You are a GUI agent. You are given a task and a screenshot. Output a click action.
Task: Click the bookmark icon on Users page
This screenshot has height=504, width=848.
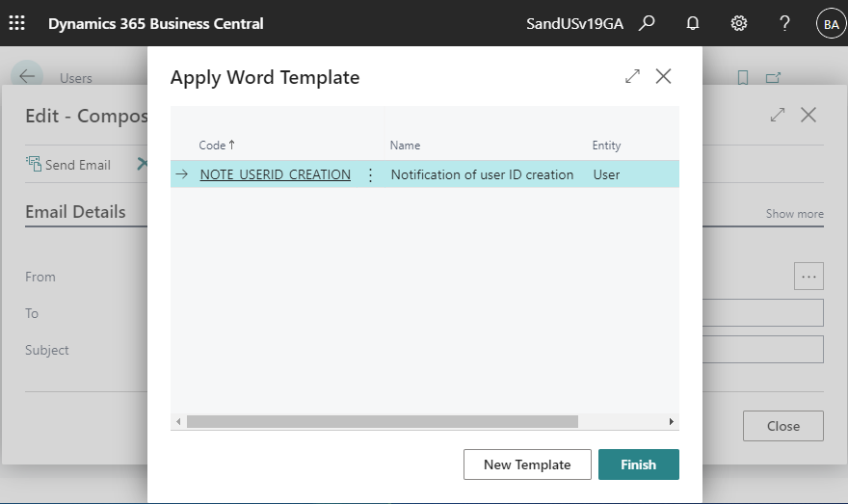click(743, 78)
